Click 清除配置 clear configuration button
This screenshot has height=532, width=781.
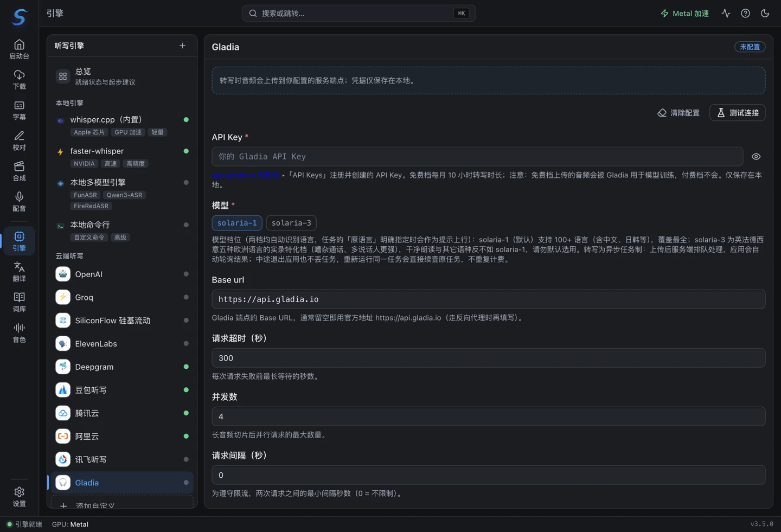tap(678, 113)
